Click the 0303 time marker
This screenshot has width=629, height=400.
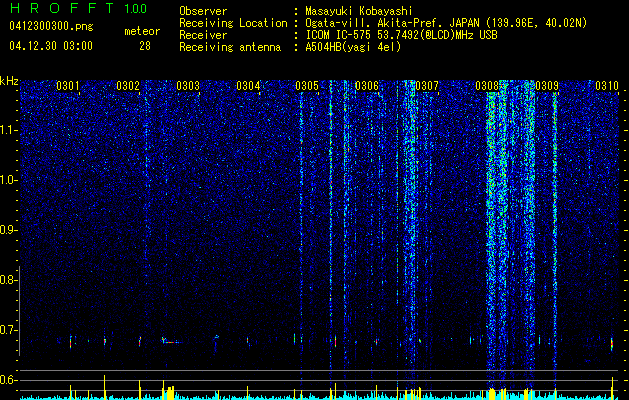(x=188, y=85)
